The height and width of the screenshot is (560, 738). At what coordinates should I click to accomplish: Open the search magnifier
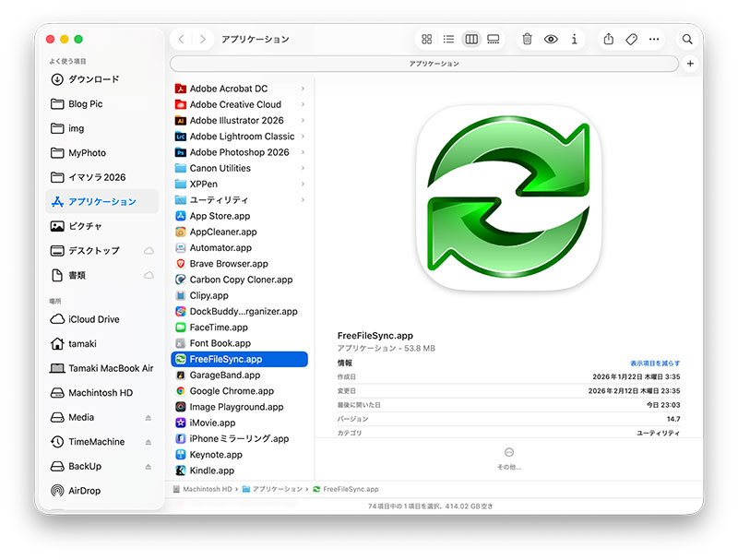click(687, 40)
